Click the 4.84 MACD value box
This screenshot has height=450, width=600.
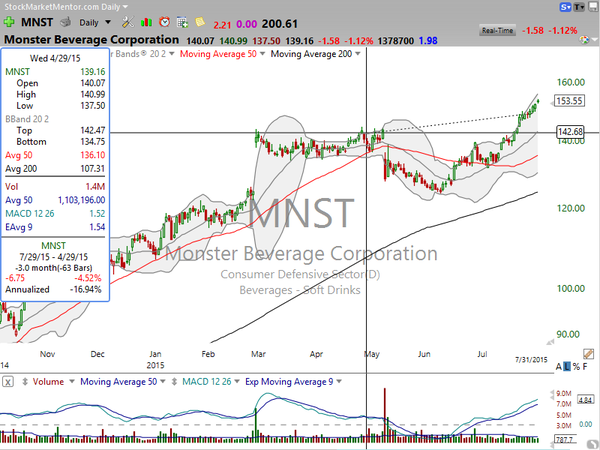pos(585,400)
